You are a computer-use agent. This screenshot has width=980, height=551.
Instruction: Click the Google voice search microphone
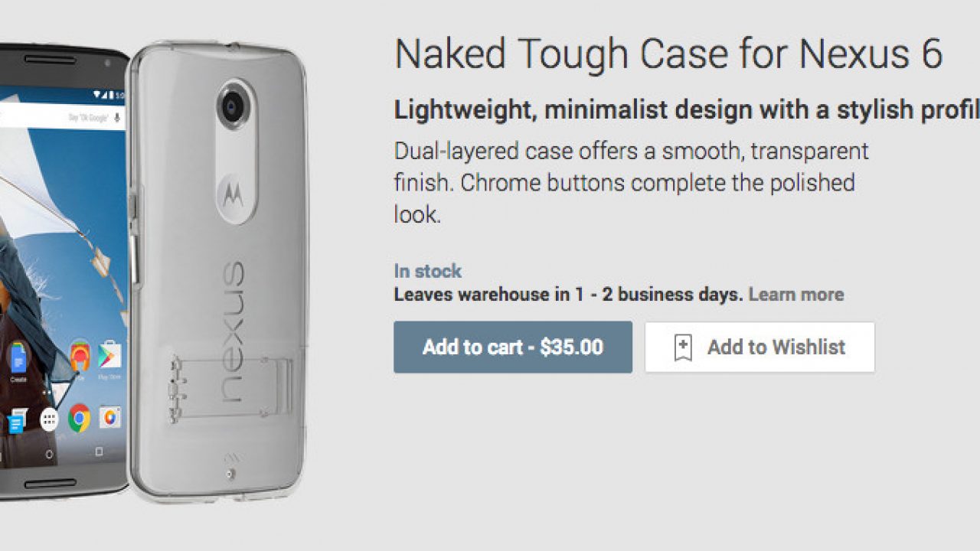coord(117,118)
